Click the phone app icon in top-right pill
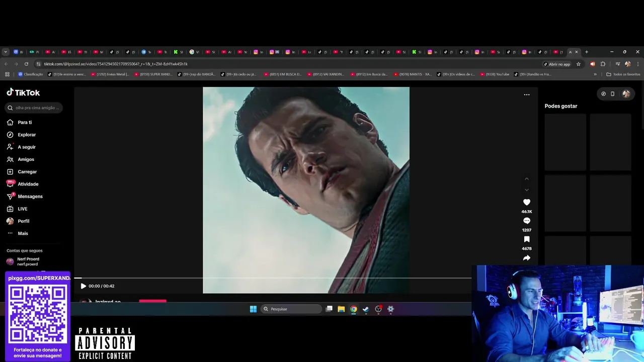The height and width of the screenshot is (362, 644). (x=612, y=94)
